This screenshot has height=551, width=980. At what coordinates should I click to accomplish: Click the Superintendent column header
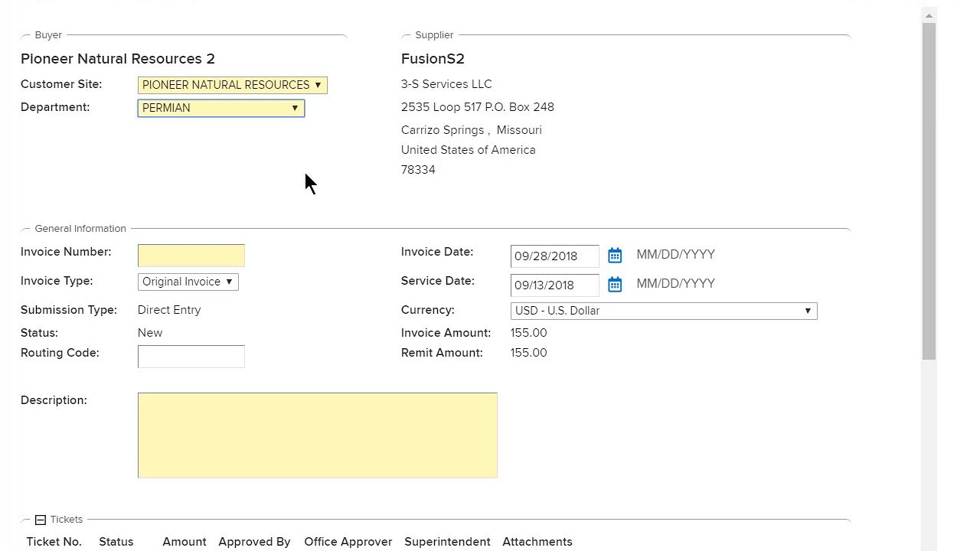pos(447,542)
